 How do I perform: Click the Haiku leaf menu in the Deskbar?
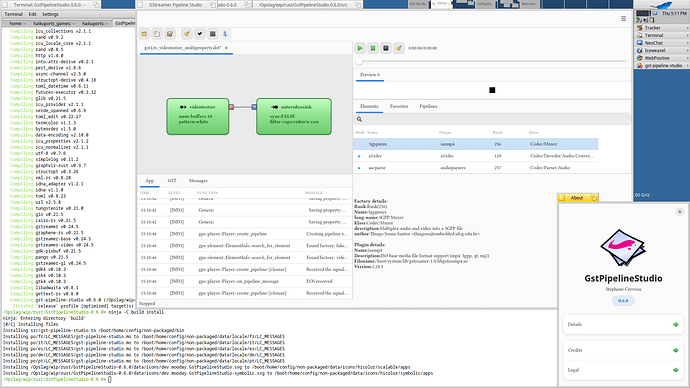662,5
